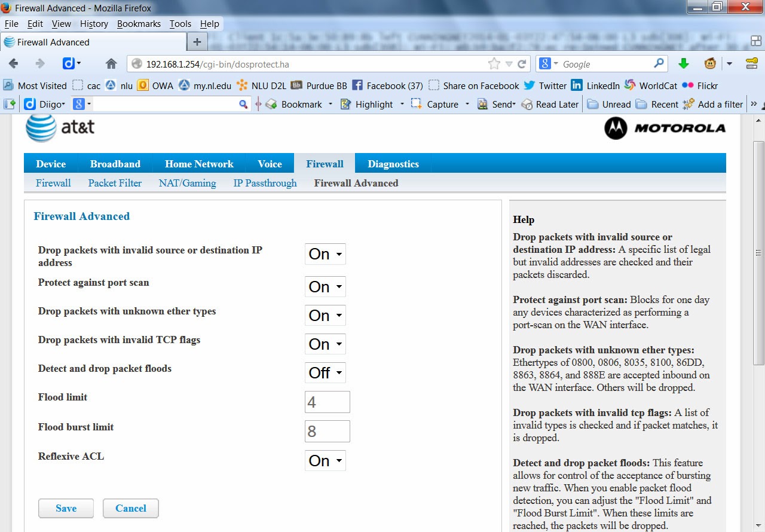Click the address bar showing 192.168.1.254

click(329, 64)
